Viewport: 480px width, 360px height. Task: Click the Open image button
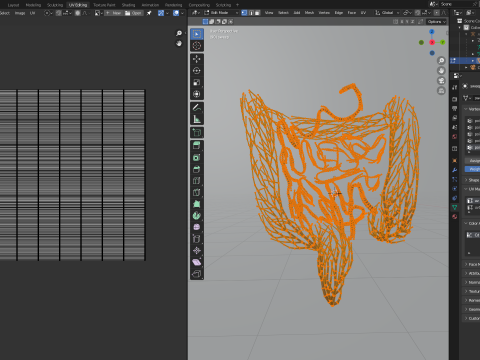click(x=133, y=13)
